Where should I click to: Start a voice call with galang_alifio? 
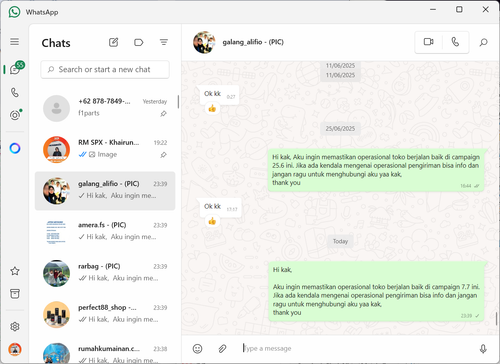tap(455, 42)
